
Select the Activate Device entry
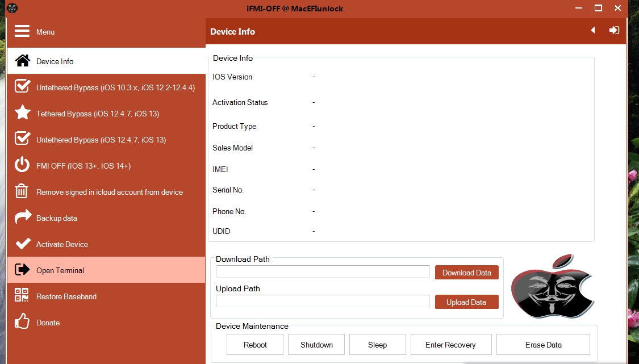click(x=106, y=244)
